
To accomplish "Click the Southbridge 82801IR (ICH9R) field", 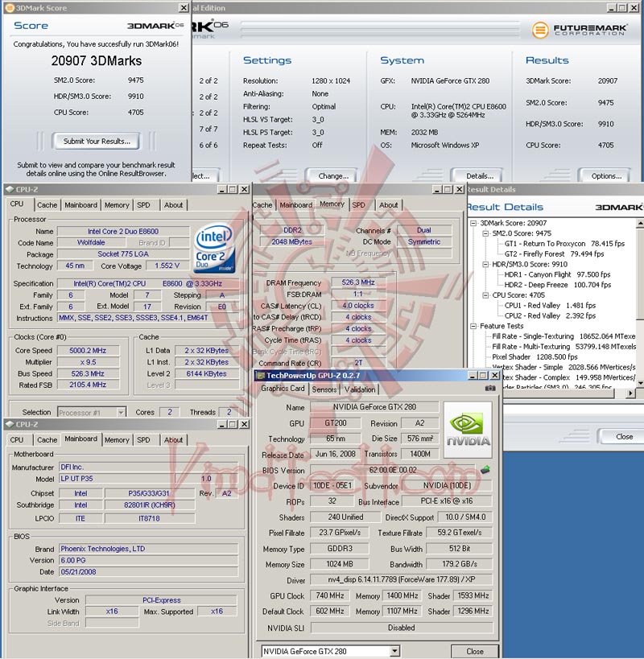I will coord(150,505).
